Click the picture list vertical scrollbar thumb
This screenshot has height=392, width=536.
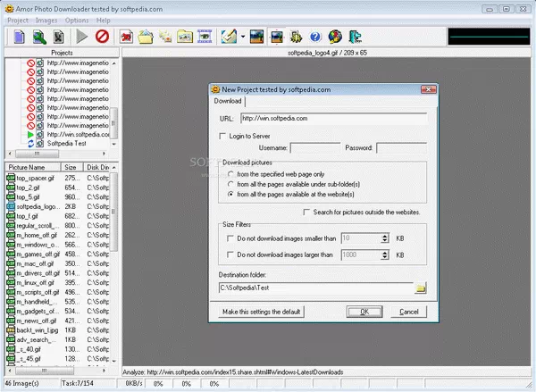(113, 212)
